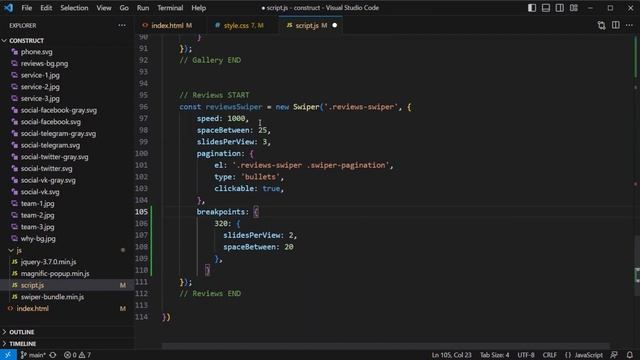640x360 pixels.
Task: Open reviews-bg.png in the explorer
Action: click(x=44, y=64)
